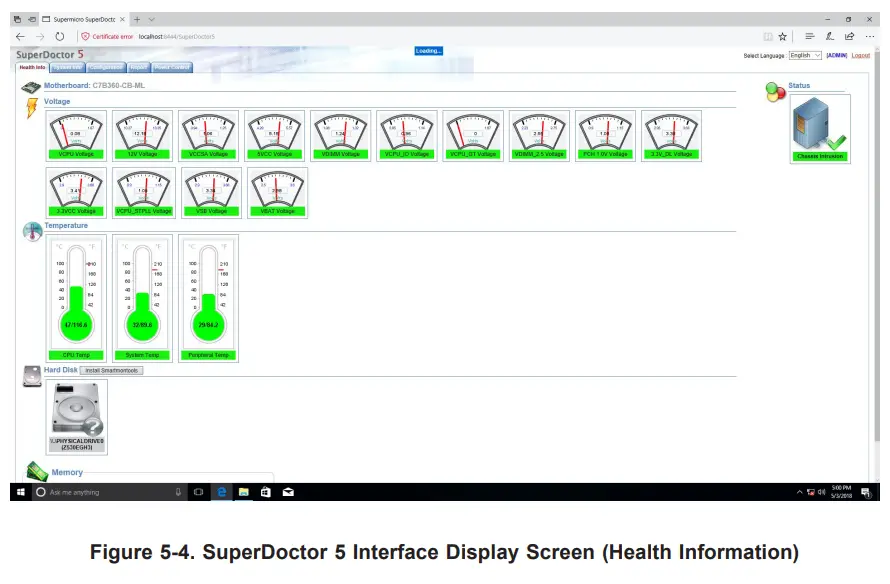Select the VCCSA Voltage gauge
This screenshot has width=890, height=584.
[x=208, y=136]
